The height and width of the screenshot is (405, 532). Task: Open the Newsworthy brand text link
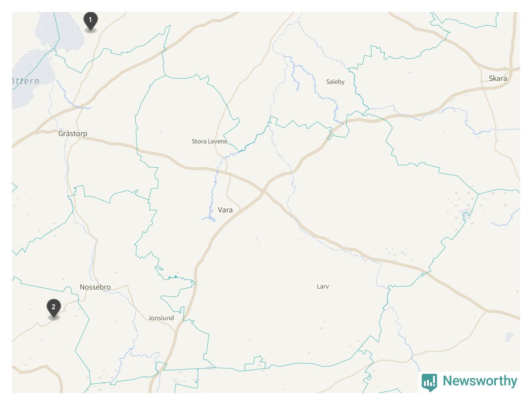click(480, 381)
